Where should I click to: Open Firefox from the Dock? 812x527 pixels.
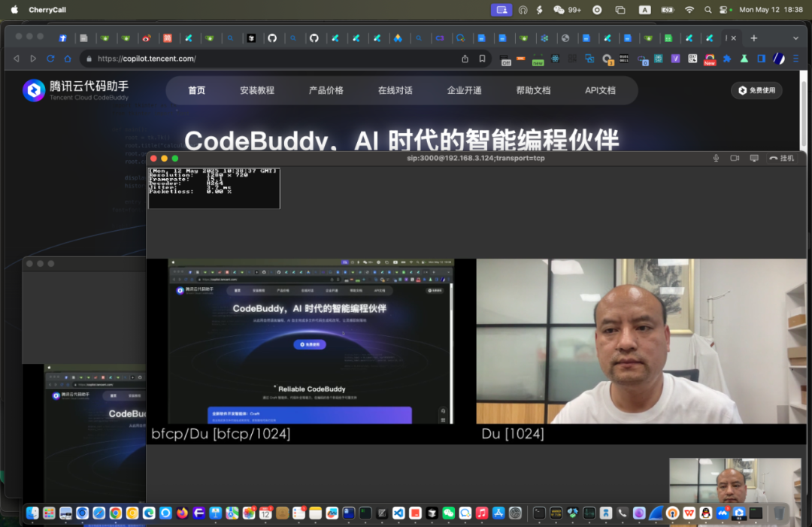pyautogui.click(x=182, y=513)
